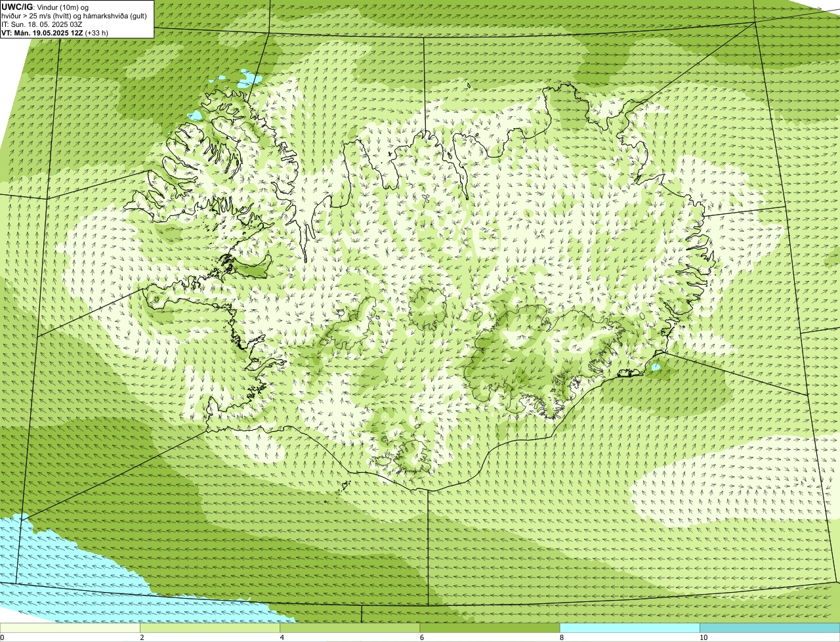Click the color bar scale label "6"
The width and height of the screenshot is (840, 642).
point(422,637)
